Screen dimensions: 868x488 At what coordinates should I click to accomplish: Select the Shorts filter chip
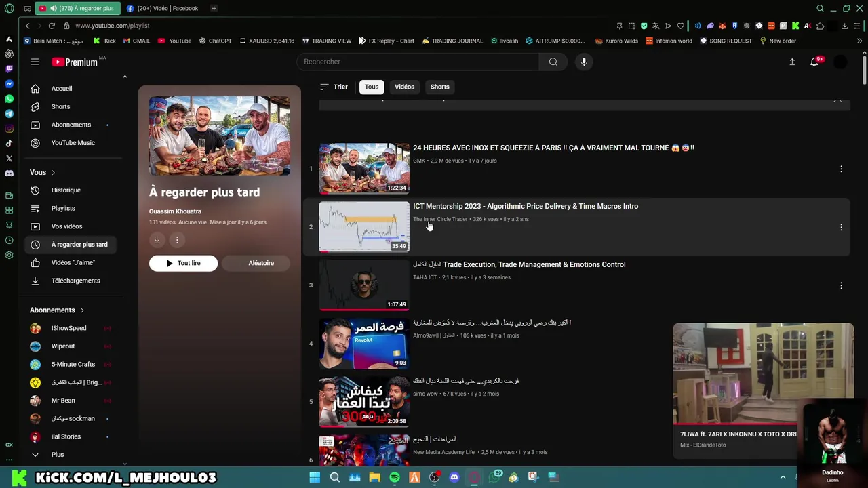pos(440,87)
